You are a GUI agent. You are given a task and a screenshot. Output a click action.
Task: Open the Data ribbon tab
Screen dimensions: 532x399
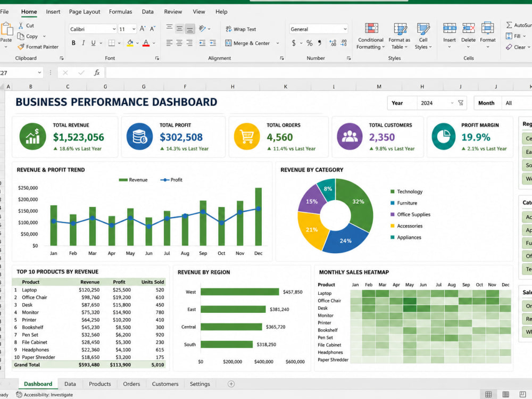(147, 12)
